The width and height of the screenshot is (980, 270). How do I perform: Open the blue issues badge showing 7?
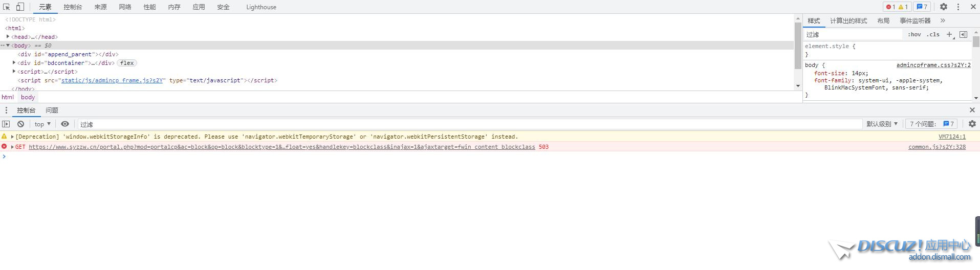tap(922, 7)
